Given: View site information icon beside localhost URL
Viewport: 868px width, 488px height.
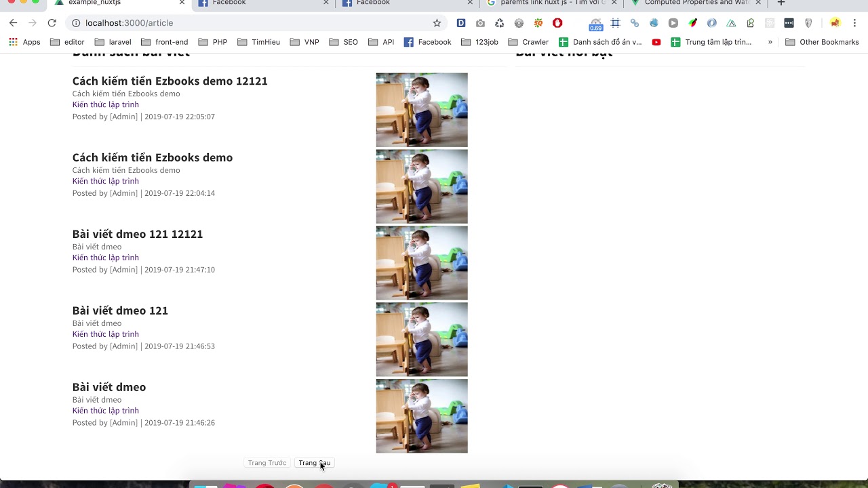Looking at the screenshot, I should [76, 23].
